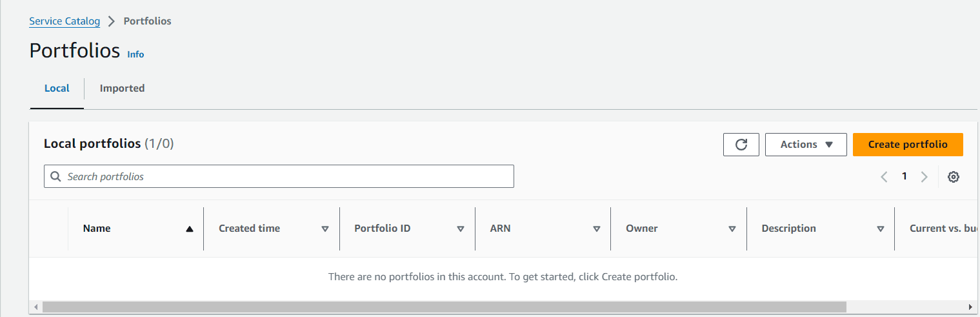This screenshot has width=980, height=317.
Task: Go to next page chevron
Action: [x=924, y=177]
